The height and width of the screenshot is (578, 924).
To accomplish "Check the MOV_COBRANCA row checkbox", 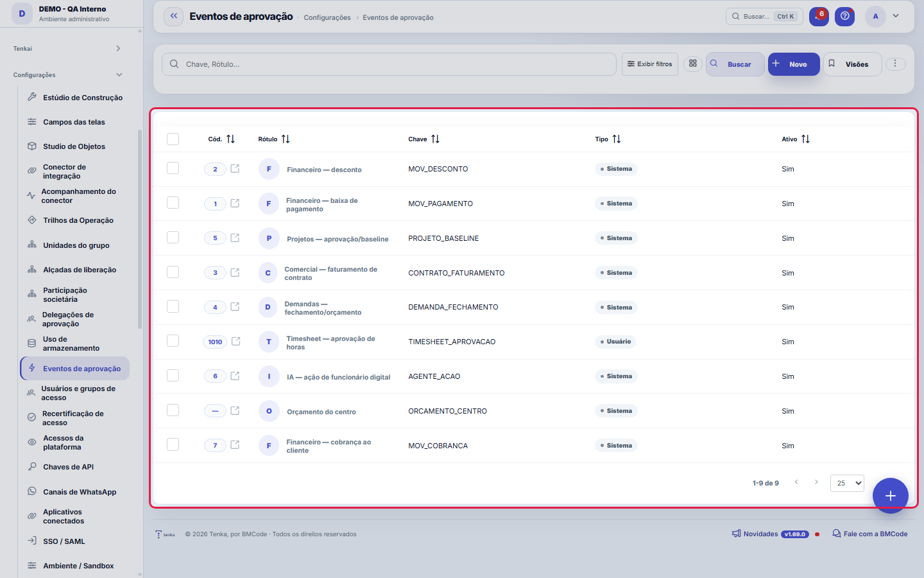I will (173, 444).
